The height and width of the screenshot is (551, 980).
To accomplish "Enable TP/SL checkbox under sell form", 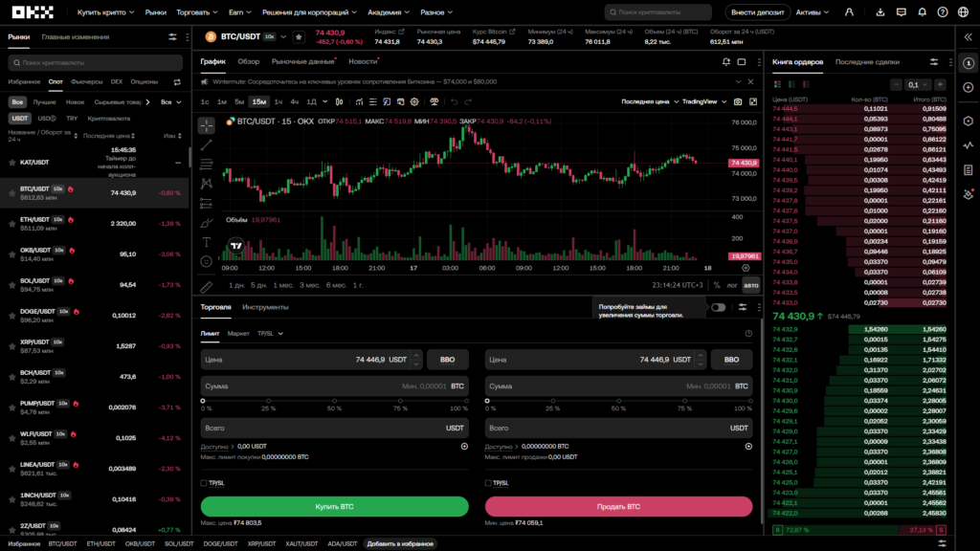I will click(x=488, y=483).
